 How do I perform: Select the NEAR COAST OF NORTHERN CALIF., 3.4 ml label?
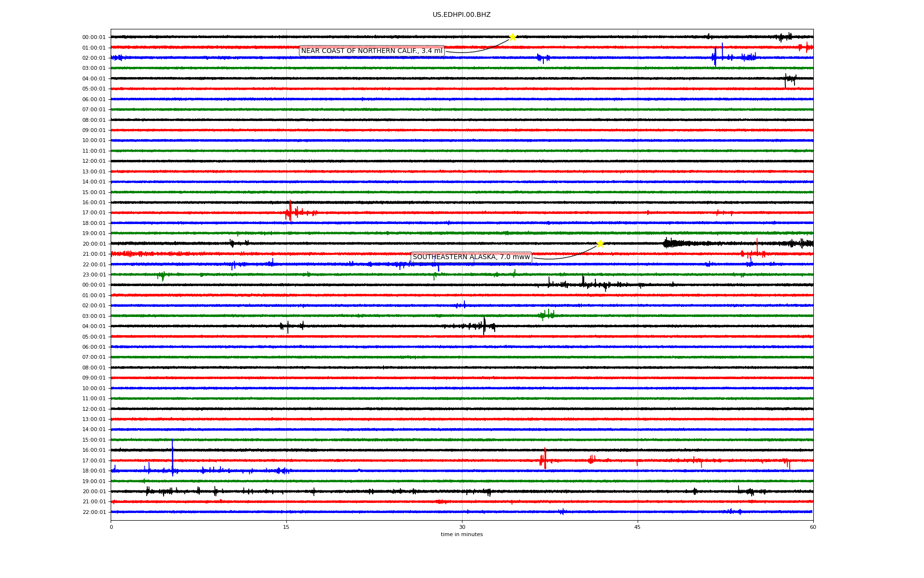pyautogui.click(x=372, y=51)
